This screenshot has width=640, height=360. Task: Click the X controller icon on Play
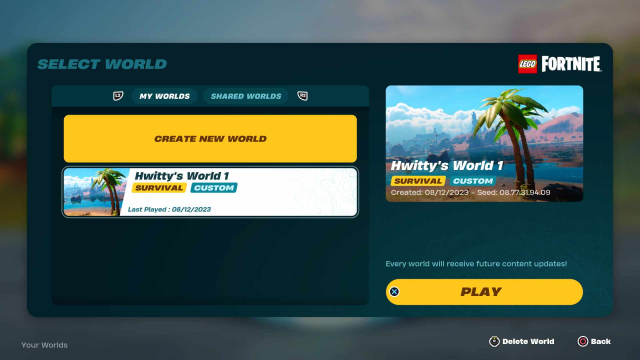(394, 292)
